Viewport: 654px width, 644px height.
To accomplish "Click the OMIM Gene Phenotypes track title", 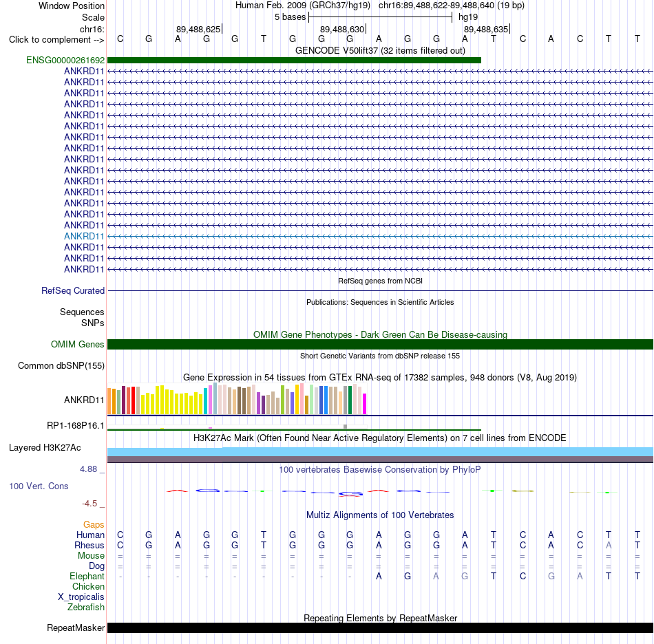I will 380,334.
